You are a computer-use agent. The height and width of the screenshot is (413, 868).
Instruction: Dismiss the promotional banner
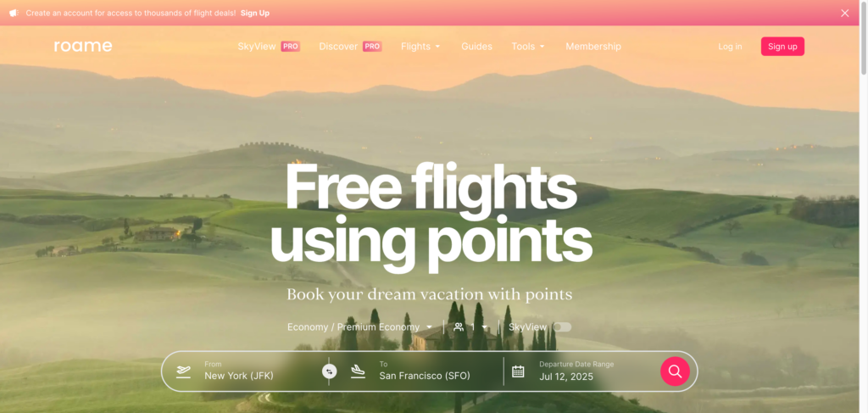(x=845, y=13)
